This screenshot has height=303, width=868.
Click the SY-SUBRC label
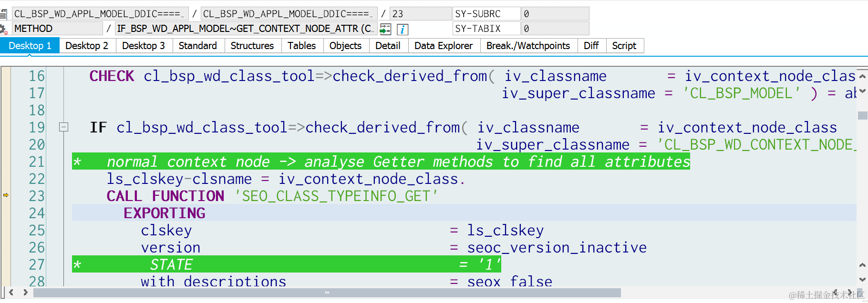coord(486,14)
